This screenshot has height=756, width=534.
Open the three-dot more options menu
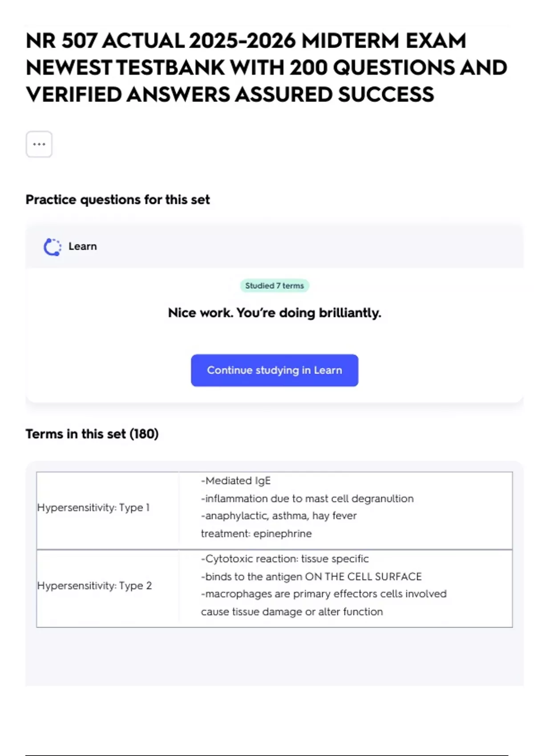coord(39,144)
